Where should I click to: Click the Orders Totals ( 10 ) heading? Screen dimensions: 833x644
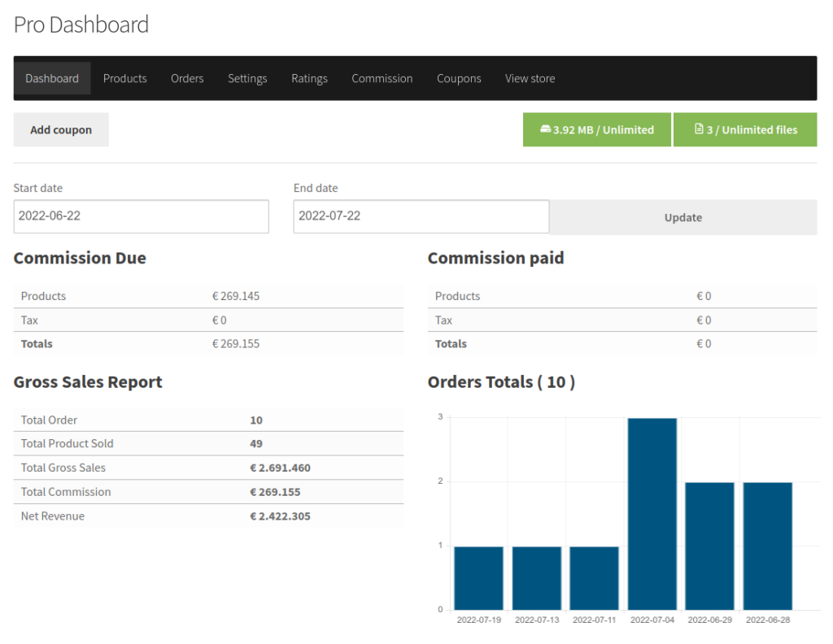point(501,382)
